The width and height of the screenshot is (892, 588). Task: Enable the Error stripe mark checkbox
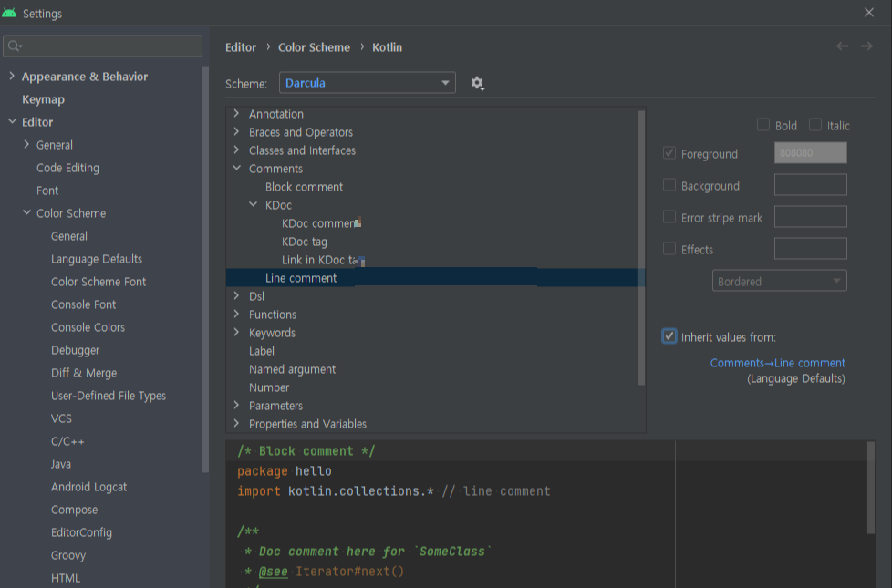669,217
